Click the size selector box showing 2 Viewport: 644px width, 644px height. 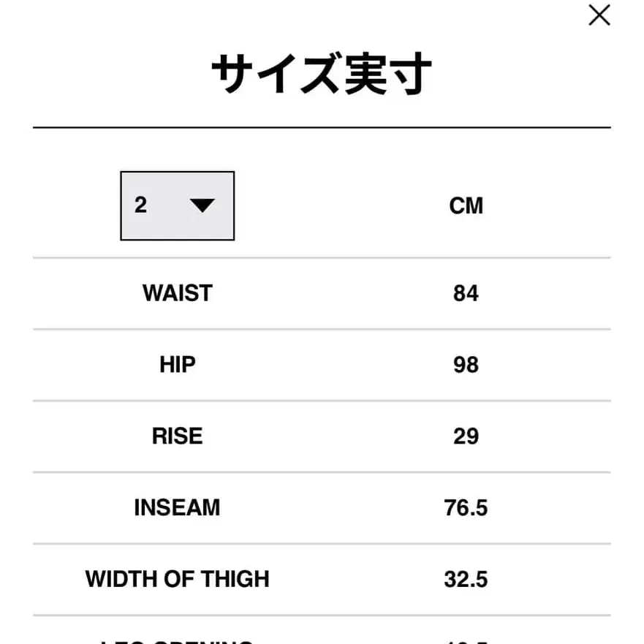[x=177, y=205]
